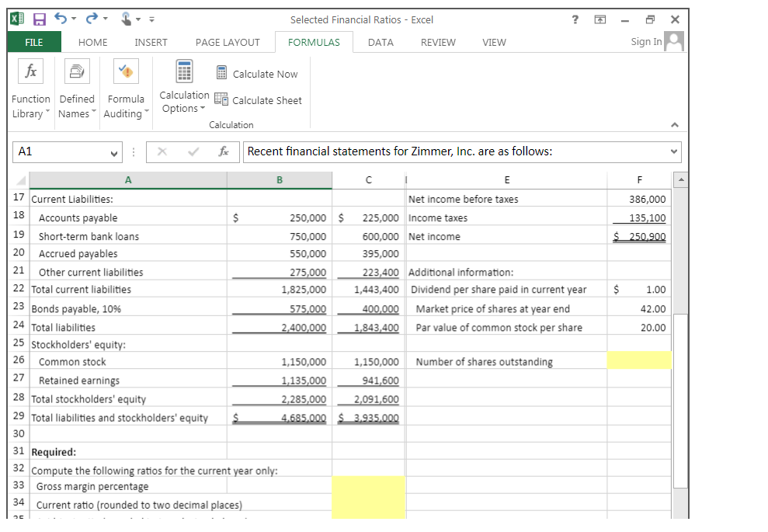Toggle Touch/Mouse mode icon
The image size is (768, 532).
click(x=127, y=19)
